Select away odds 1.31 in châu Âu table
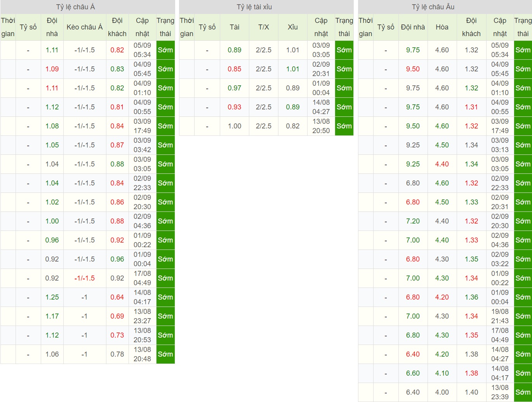 point(471,107)
